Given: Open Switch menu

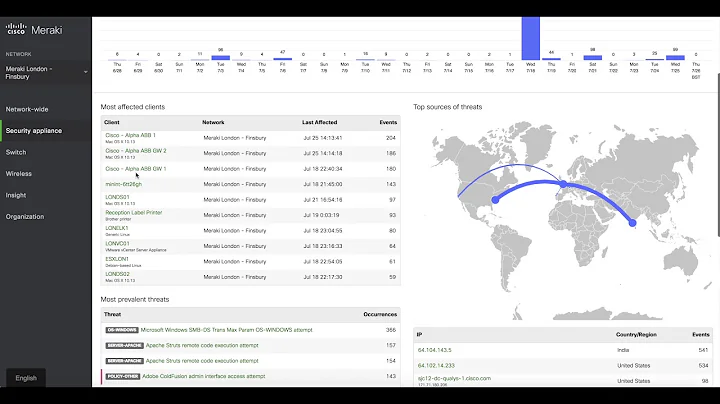Looking at the screenshot, I should pyautogui.click(x=16, y=152).
